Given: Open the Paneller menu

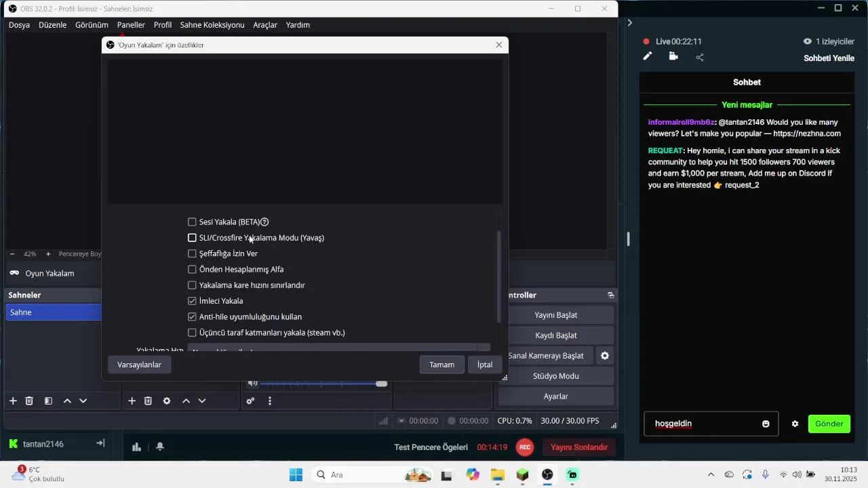Looking at the screenshot, I should 131,25.
